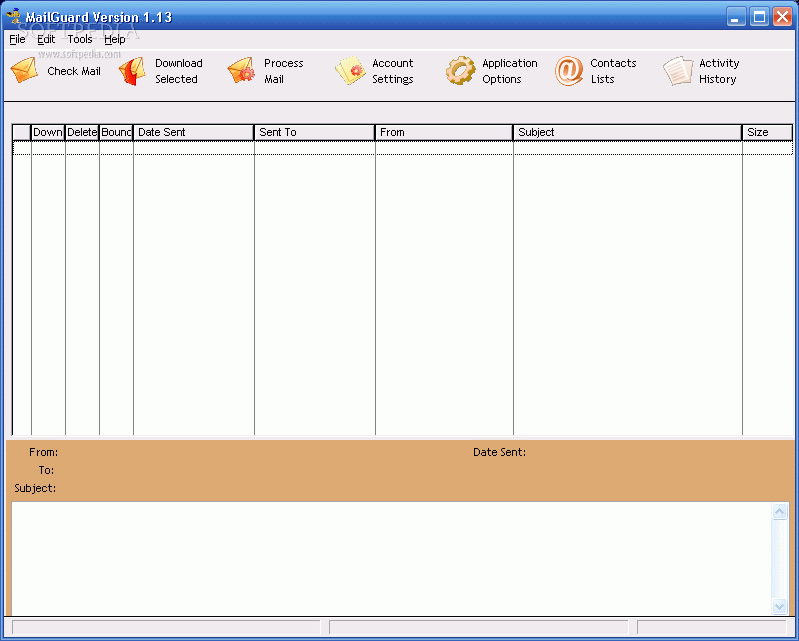
Task: Sort by the Bounc column header
Action: click(x=116, y=132)
